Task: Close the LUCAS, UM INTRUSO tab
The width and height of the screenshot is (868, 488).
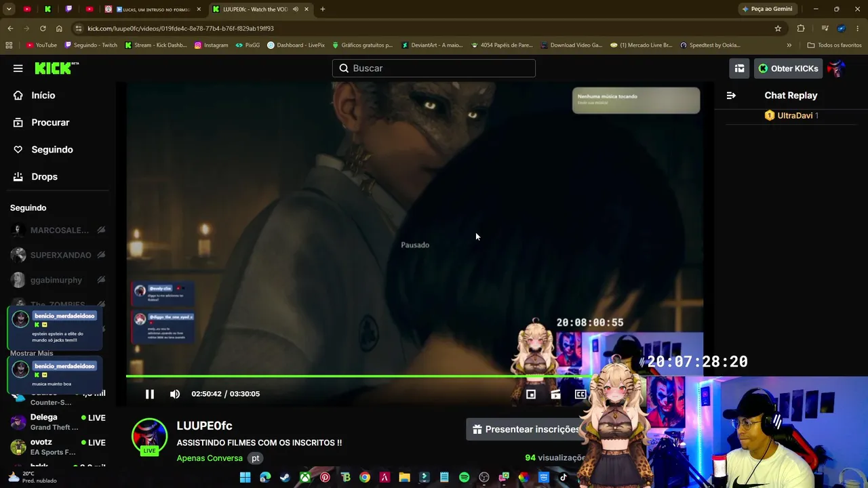Action: [x=199, y=9]
